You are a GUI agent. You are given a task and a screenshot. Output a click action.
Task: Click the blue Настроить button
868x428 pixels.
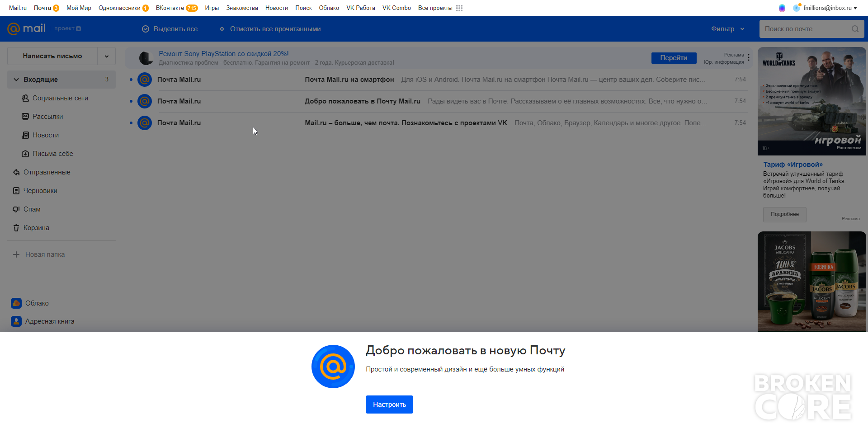[389, 404]
